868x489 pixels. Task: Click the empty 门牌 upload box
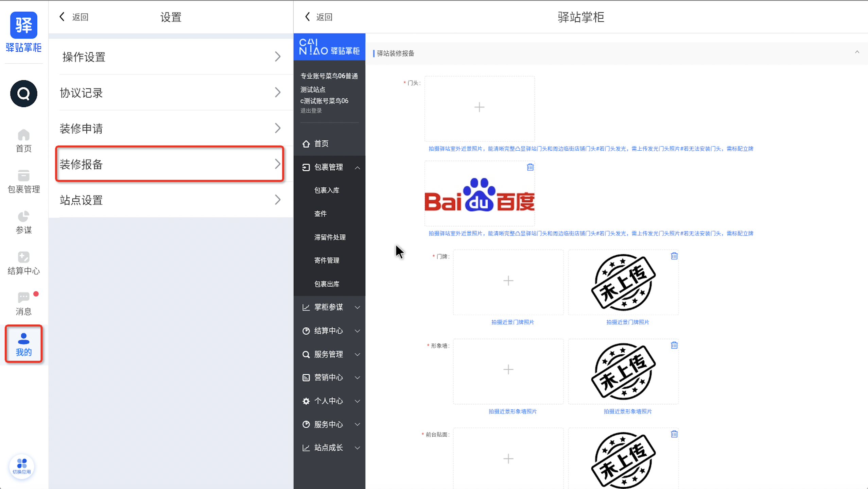click(x=508, y=282)
